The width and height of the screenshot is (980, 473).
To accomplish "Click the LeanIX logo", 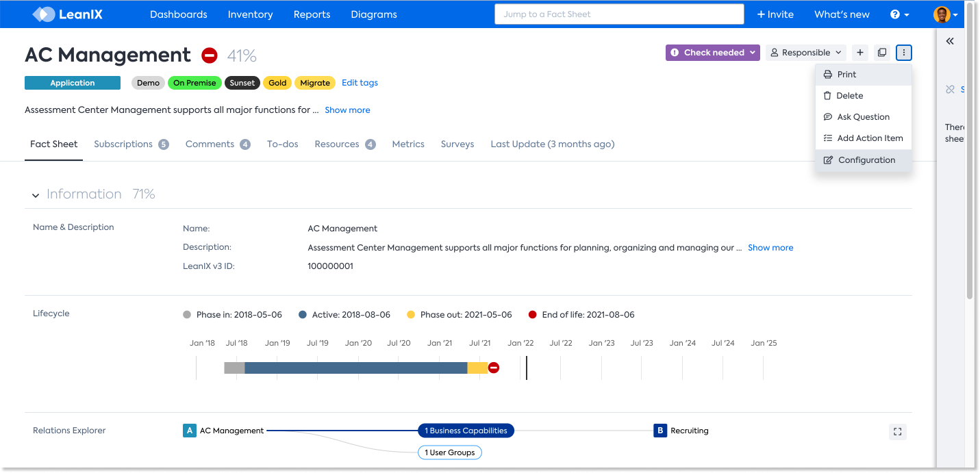I will 67,14.
